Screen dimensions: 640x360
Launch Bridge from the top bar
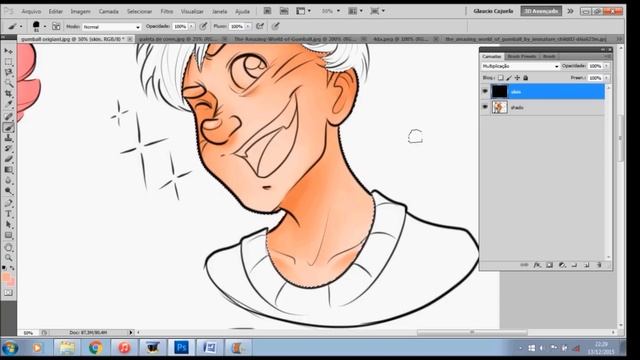[267, 11]
